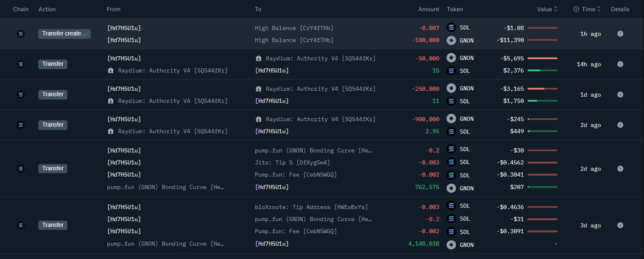Click the amount 762,575

click(428, 188)
